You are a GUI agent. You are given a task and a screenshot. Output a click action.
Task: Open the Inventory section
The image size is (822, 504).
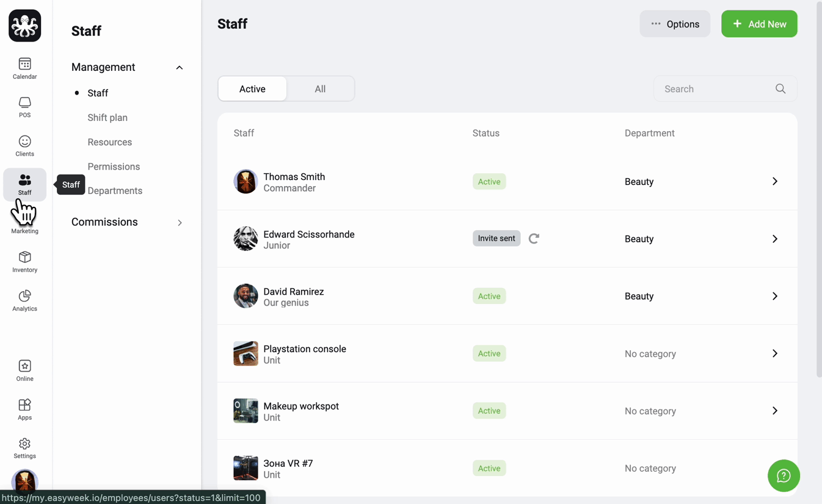coord(24,262)
